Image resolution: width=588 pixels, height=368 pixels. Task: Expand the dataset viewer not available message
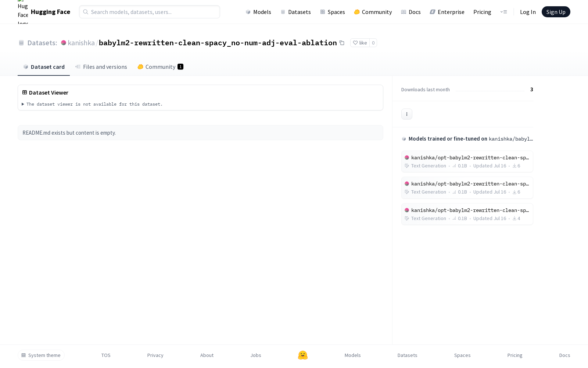92,104
